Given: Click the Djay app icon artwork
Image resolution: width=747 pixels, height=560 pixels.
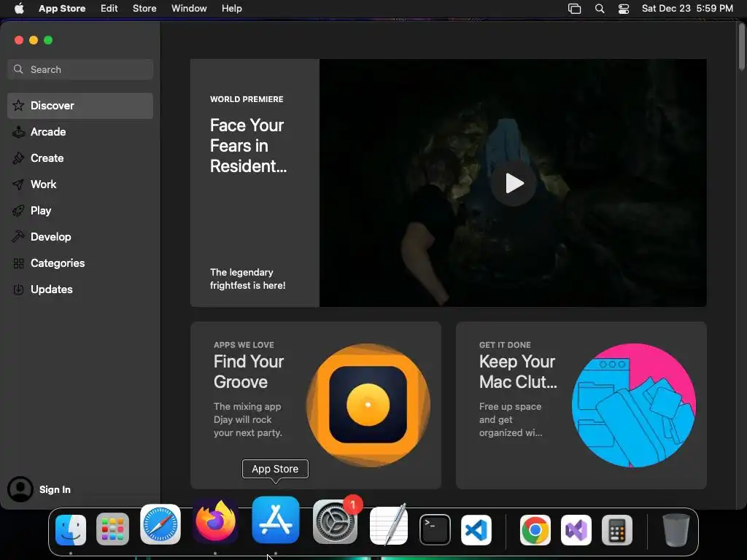Looking at the screenshot, I should pos(368,405).
